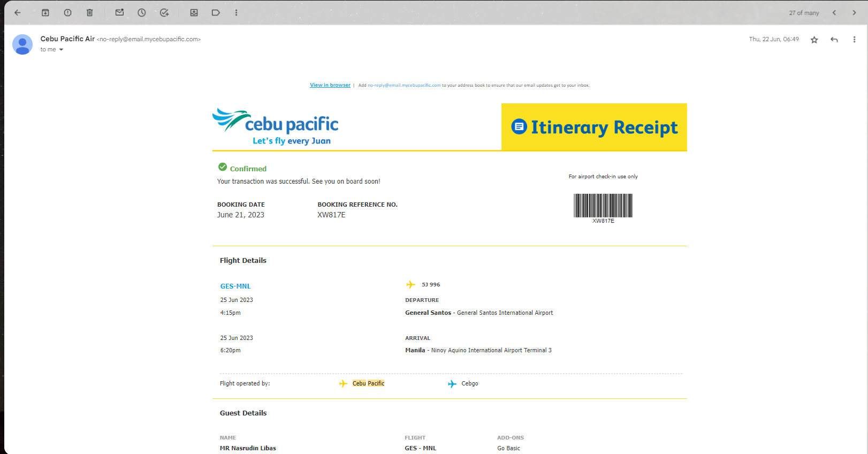Viewport: 868px width, 454px height.
Task: Click the Itinerary Receipt yellow banner
Action: tap(594, 127)
